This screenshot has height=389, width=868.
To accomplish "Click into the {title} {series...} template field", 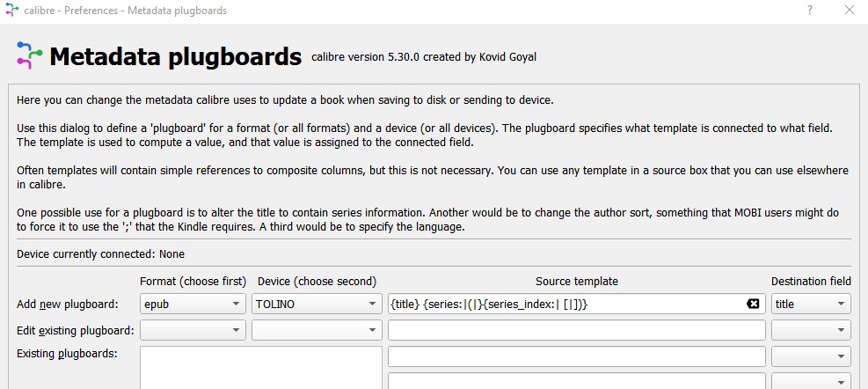I will coord(563,305).
